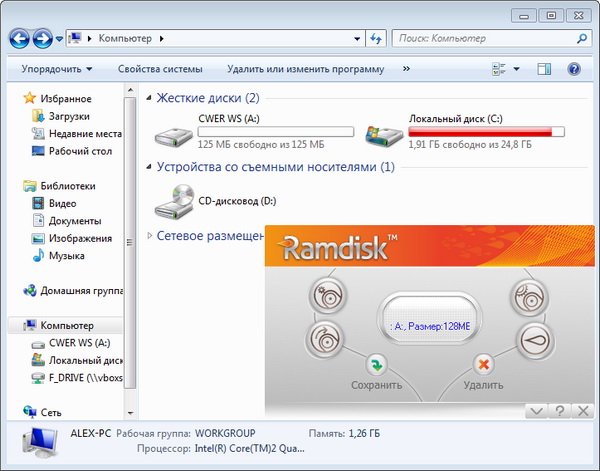Image resolution: width=600 pixels, height=471 pixels.
Task: Select Домашняя группа in sidebar
Action: [82, 291]
